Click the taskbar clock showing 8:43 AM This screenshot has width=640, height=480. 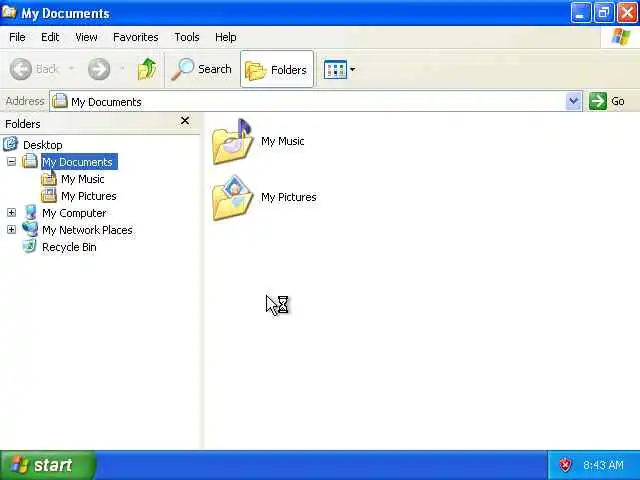pyautogui.click(x=603, y=465)
